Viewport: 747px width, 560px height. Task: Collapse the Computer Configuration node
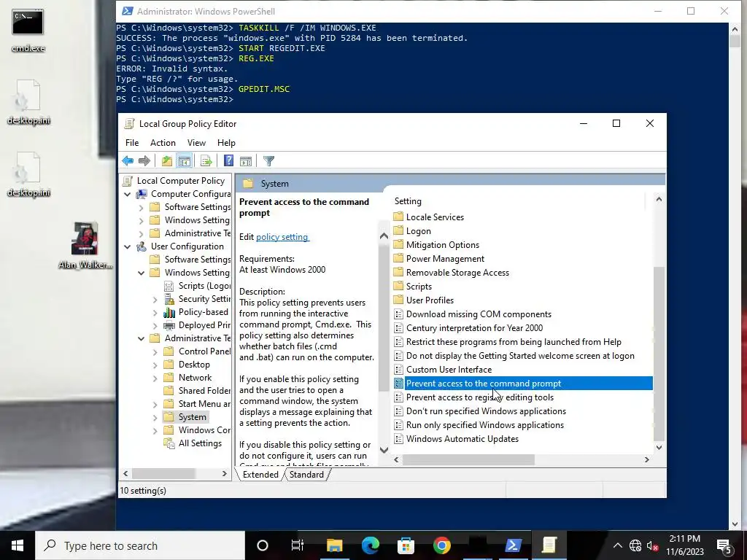point(127,194)
